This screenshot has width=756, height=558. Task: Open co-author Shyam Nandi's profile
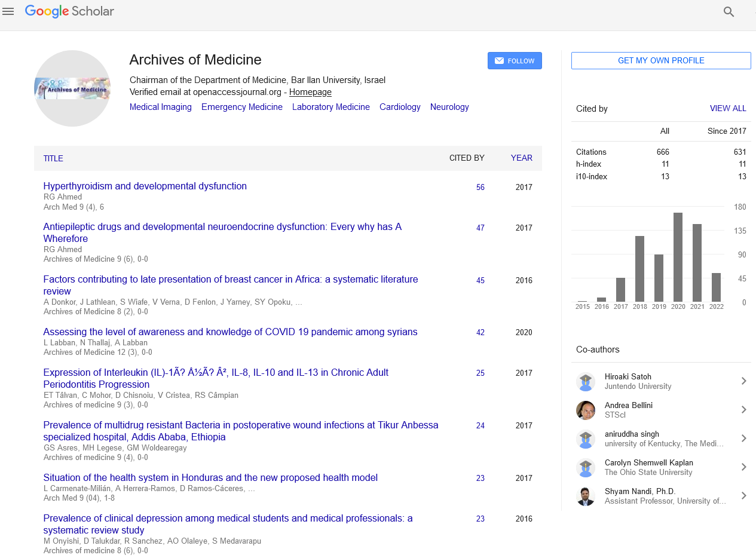pos(640,492)
